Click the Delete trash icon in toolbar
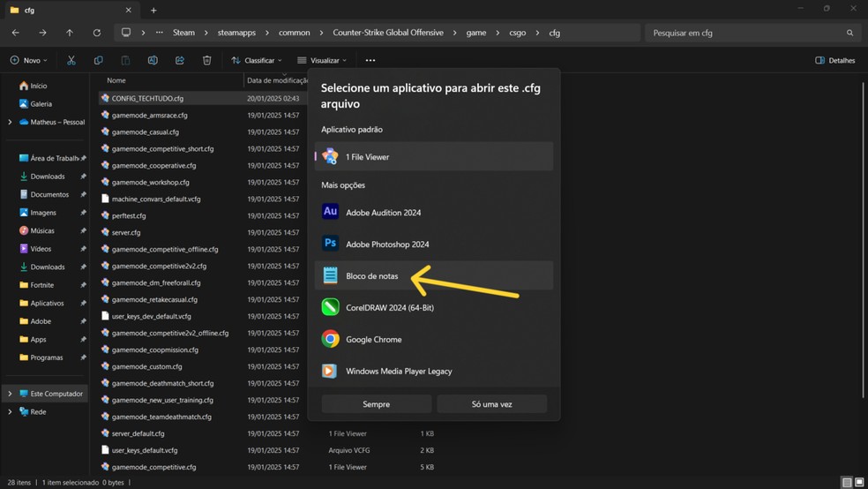868x489 pixels. point(206,61)
